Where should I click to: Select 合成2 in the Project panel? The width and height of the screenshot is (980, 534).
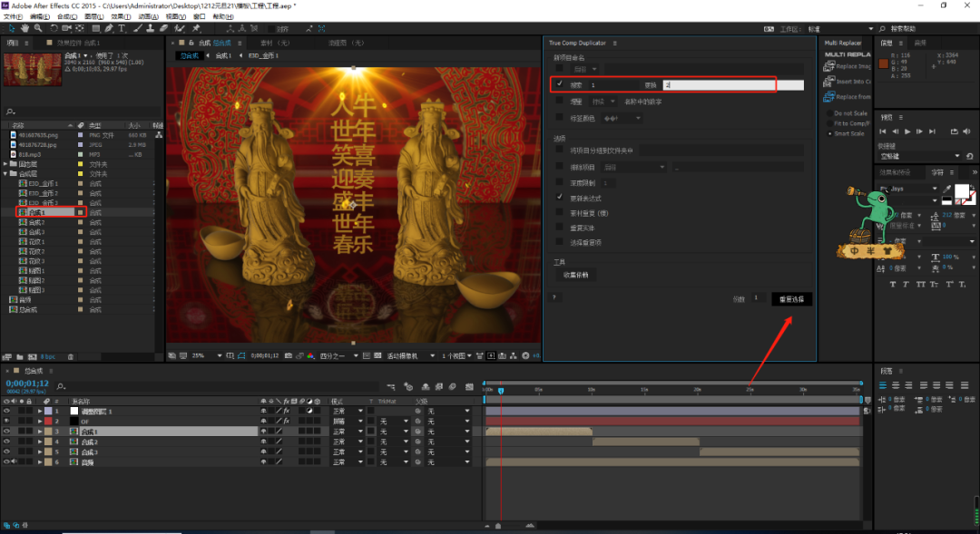[36, 222]
